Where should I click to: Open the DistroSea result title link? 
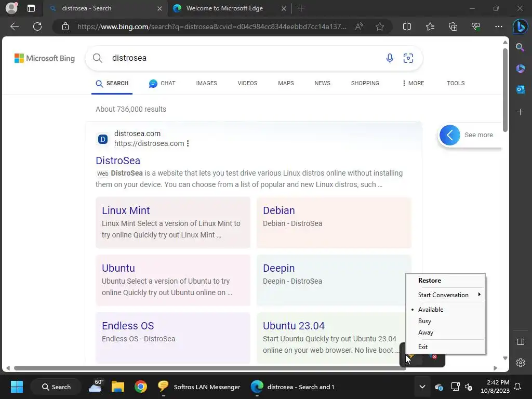[118, 161]
